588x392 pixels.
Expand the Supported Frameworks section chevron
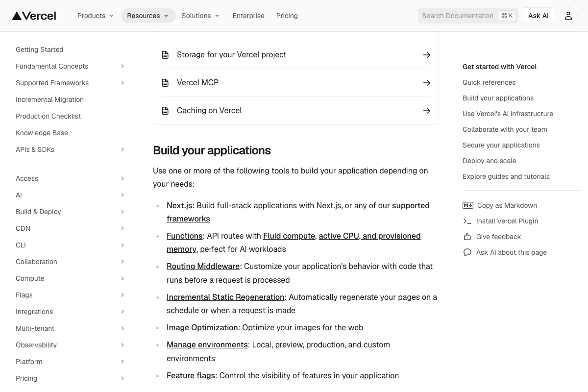coord(122,83)
